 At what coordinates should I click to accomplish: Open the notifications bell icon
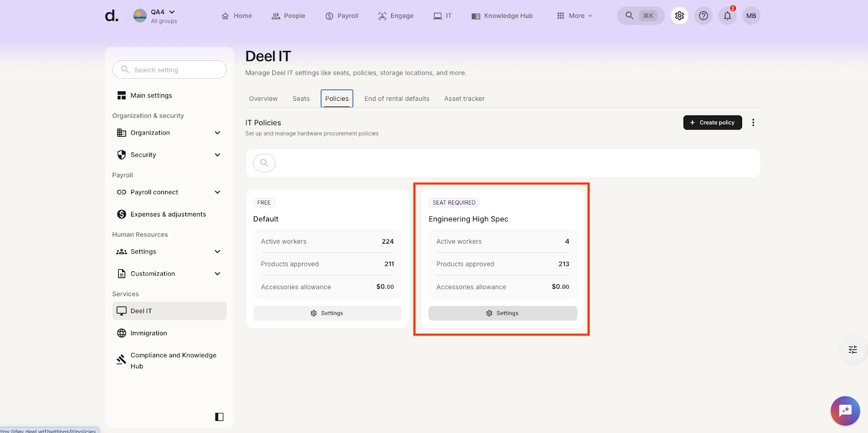pyautogui.click(x=727, y=16)
